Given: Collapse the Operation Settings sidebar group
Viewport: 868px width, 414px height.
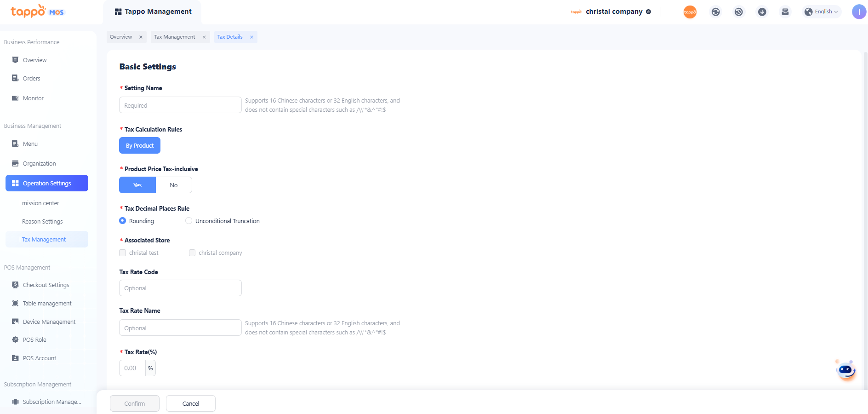Looking at the screenshot, I should click(x=47, y=183).
